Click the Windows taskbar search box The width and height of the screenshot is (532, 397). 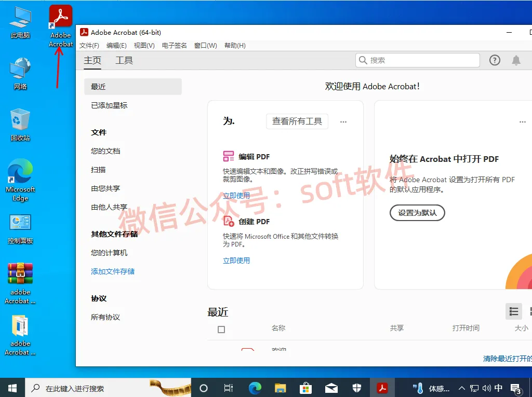tap(108, 388)
